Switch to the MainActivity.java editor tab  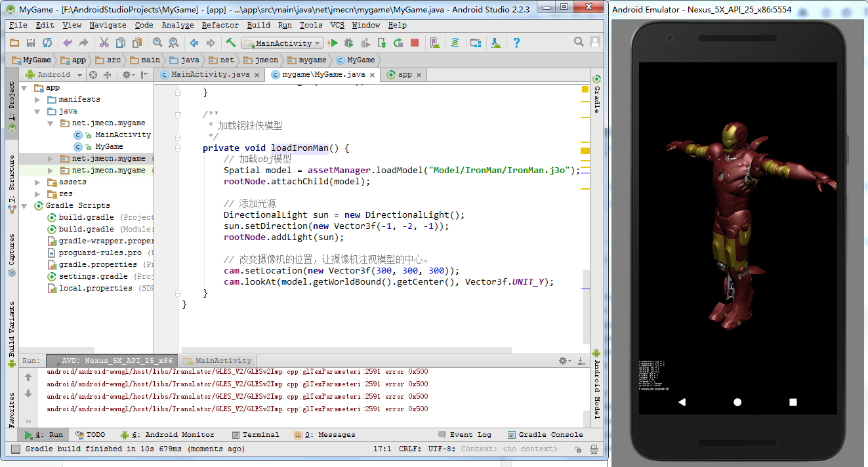(x=210, y=75)
